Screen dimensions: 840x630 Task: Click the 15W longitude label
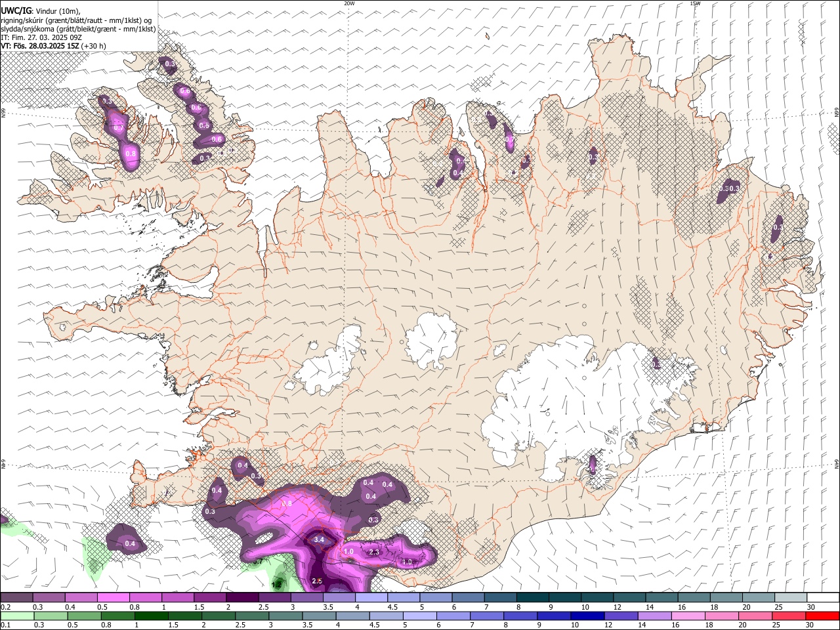pos(695,3)
